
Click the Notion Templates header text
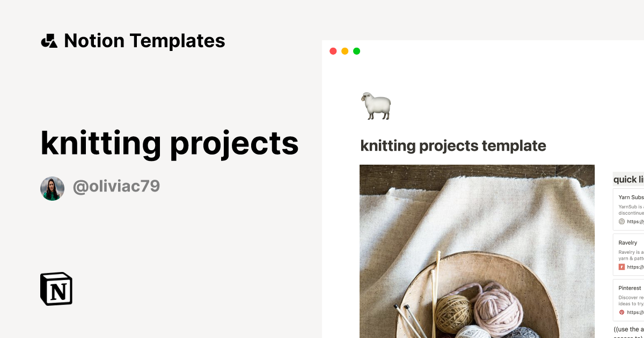pos(144,40)
